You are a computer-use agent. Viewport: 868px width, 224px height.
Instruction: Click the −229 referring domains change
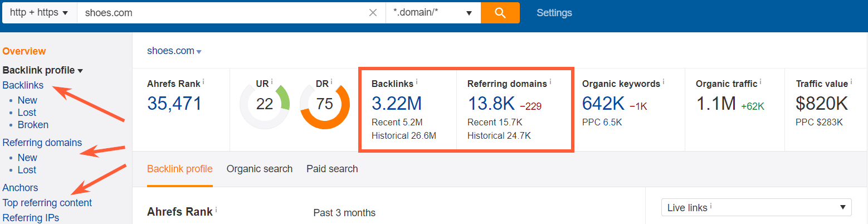click(530, 106)
